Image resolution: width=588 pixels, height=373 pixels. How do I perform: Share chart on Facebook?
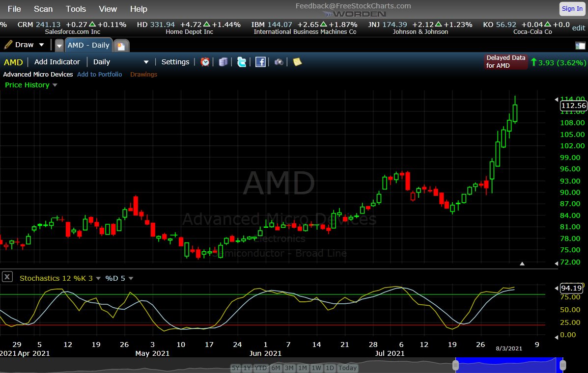tap(260, 62)
